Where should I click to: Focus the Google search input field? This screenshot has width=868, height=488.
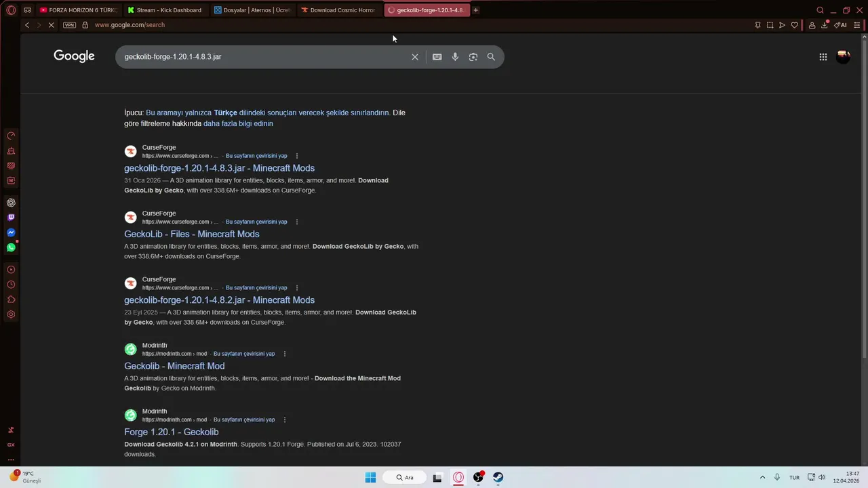pyautogui.click(x=264, y=57)
